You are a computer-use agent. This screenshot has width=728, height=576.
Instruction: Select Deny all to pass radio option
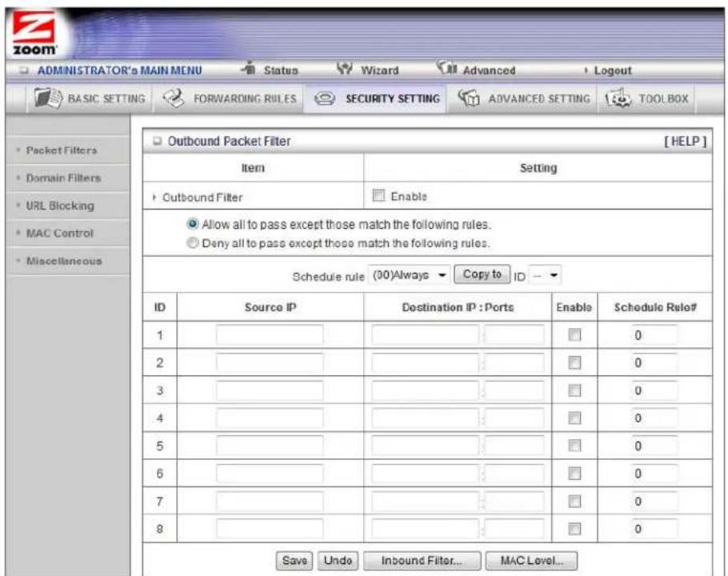[192, 242]
